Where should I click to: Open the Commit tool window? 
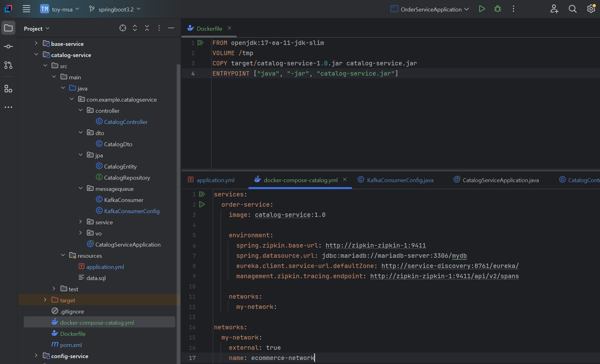click(x=8, y=46)
